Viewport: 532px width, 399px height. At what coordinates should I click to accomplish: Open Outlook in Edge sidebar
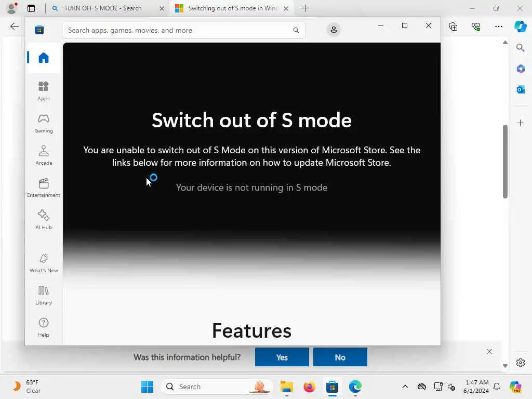521,89
